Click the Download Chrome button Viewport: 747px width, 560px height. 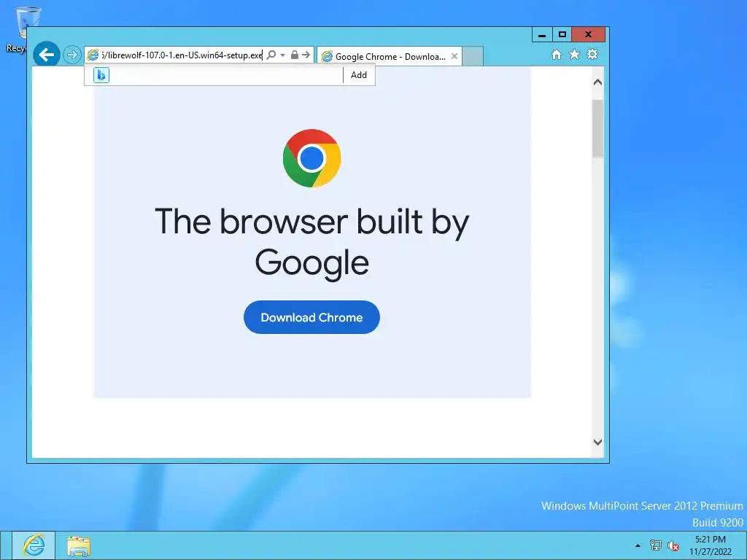[311, 317]
